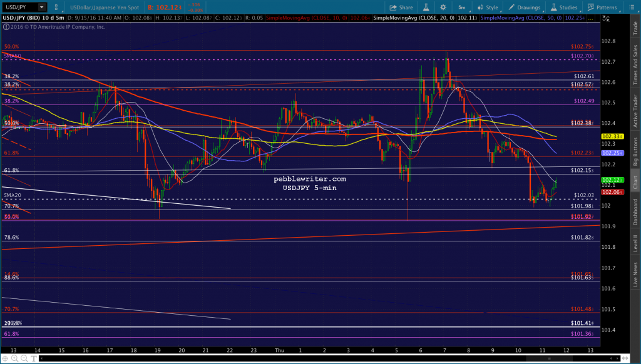
Task: Open chart settings gear icon
Action: tap(443, 8)
